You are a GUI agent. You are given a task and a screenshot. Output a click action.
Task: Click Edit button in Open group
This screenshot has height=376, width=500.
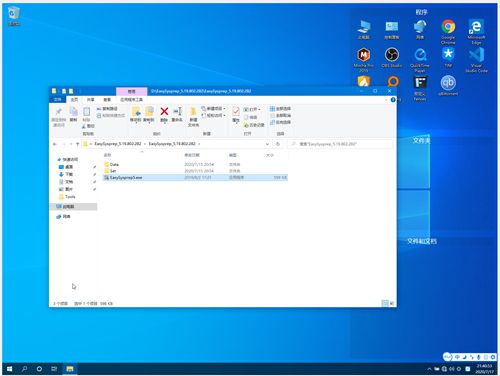251,117
